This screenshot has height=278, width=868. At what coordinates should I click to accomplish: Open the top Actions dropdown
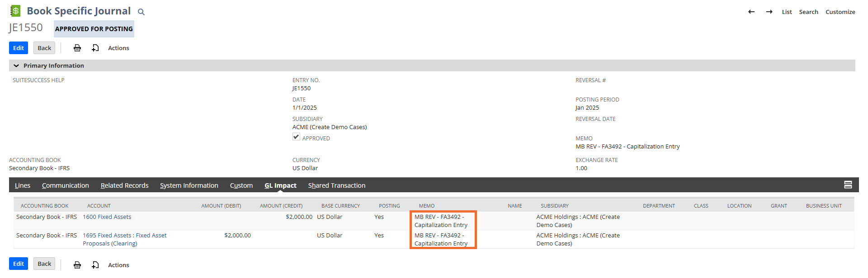(118, 48)
